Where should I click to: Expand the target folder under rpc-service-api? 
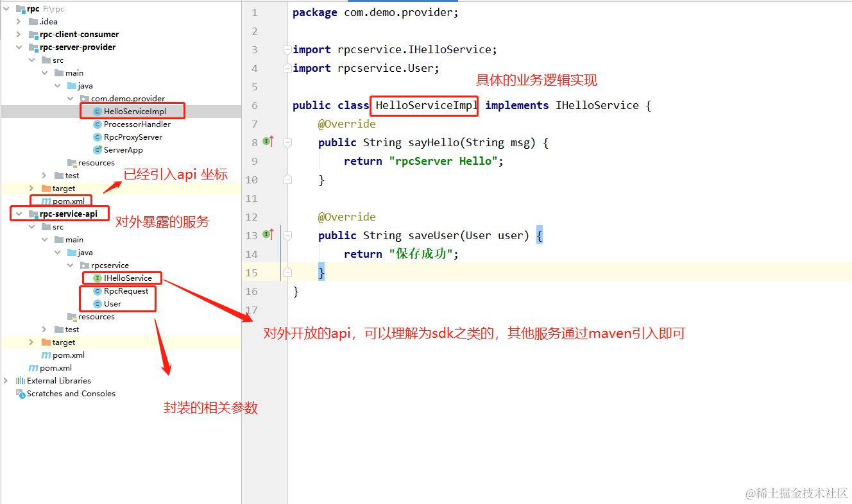coord(31,342)
